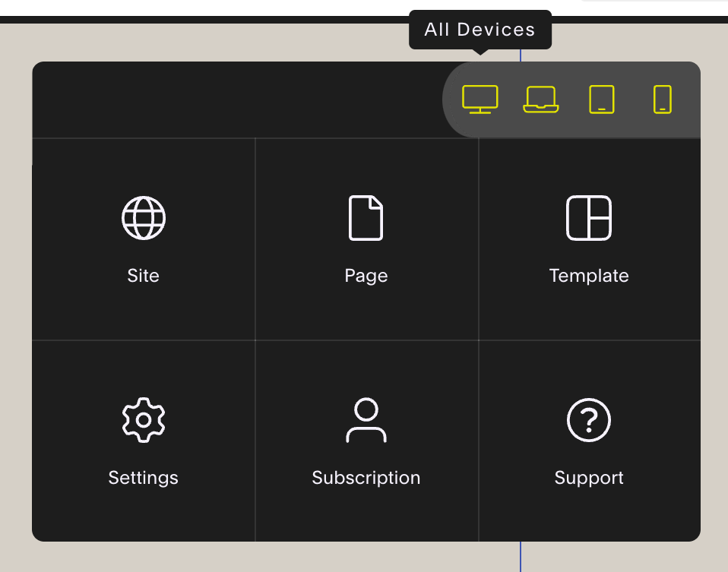The image size is (728, 572).
Task: Select the device toolbar at top right
Action: click(574, 99)
